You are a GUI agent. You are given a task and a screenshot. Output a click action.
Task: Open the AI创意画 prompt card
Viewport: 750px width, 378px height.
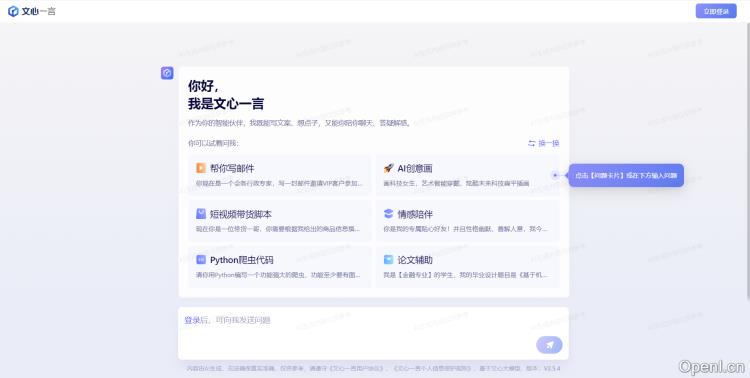pos(467,175)
